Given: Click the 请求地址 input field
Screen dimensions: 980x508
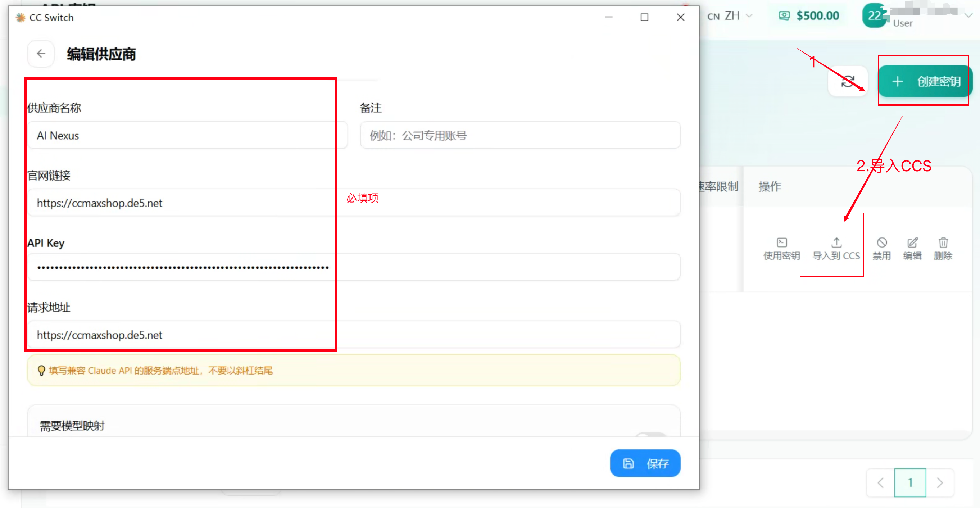Looking at the screenshot, I should click(353, 335).
